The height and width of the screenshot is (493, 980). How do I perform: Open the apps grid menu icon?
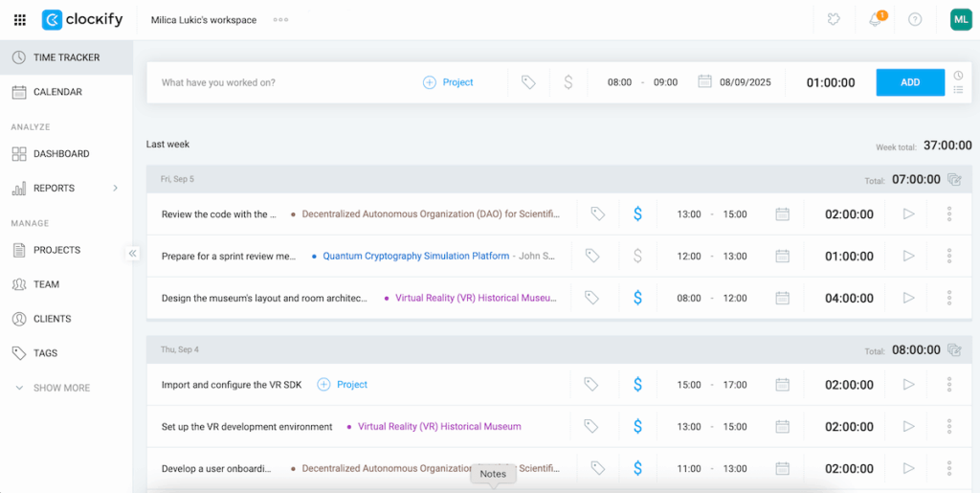coord(20,20)
